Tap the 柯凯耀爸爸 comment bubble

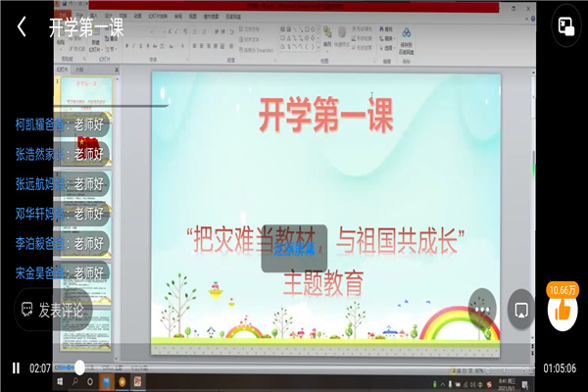tap(60, 124)
